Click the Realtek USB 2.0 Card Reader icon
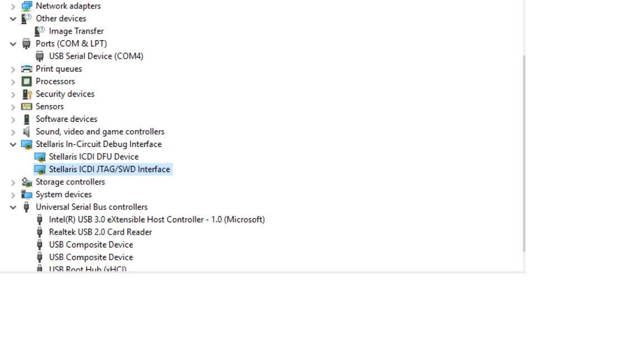The width and height of the screenshot is (644, 362). coord(40,232)
